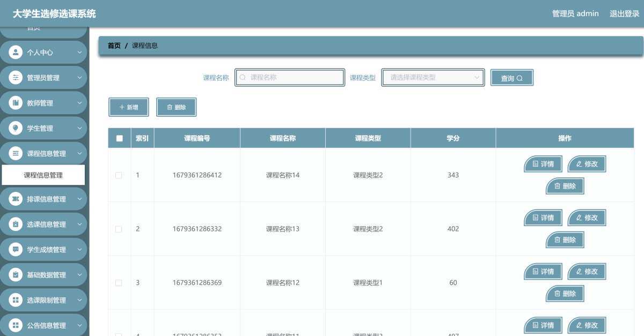Viewport: 644px width, 336px height.
Task: Expand the 基础数据管理 menu chevron
Action: (x=79, y=275)
